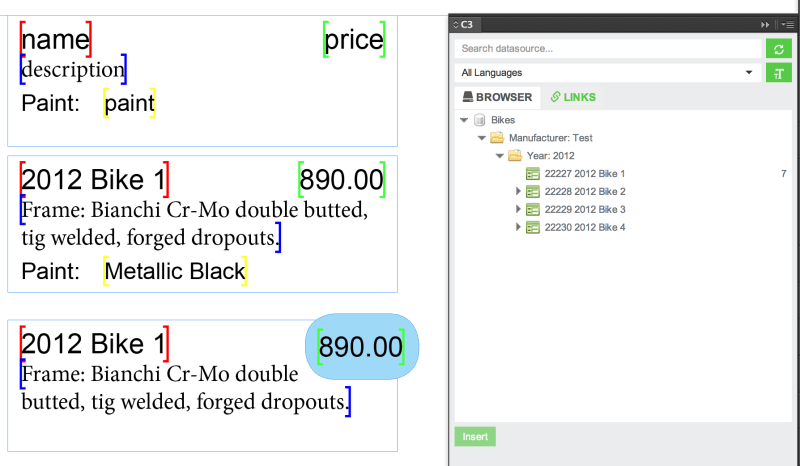Switch to the BROWSER tab
Screen dimensions: 800x466
497,97
